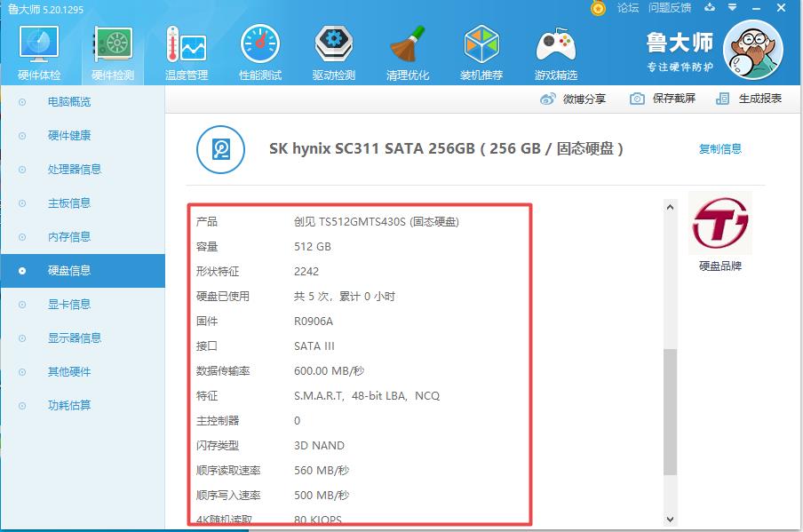Click the S.M.A.R.T, 48-bit LBA, NCQ text

[367, 396]
